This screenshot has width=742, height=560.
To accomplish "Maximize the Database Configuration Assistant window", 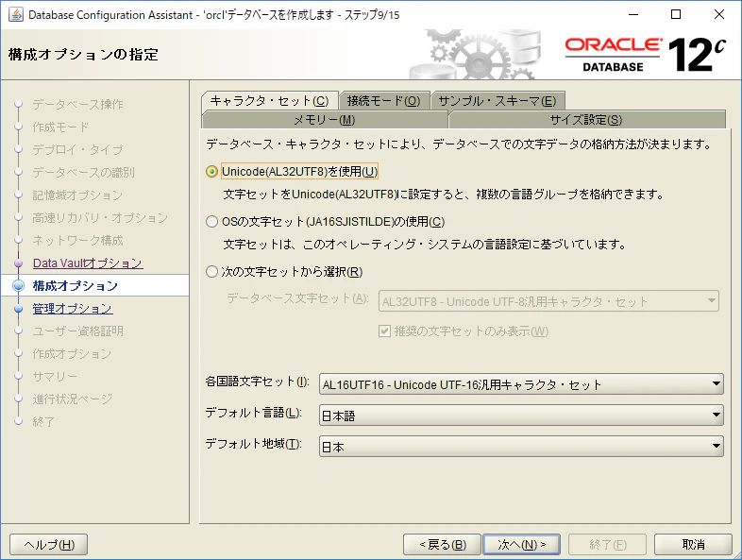I will coord(676,15).
